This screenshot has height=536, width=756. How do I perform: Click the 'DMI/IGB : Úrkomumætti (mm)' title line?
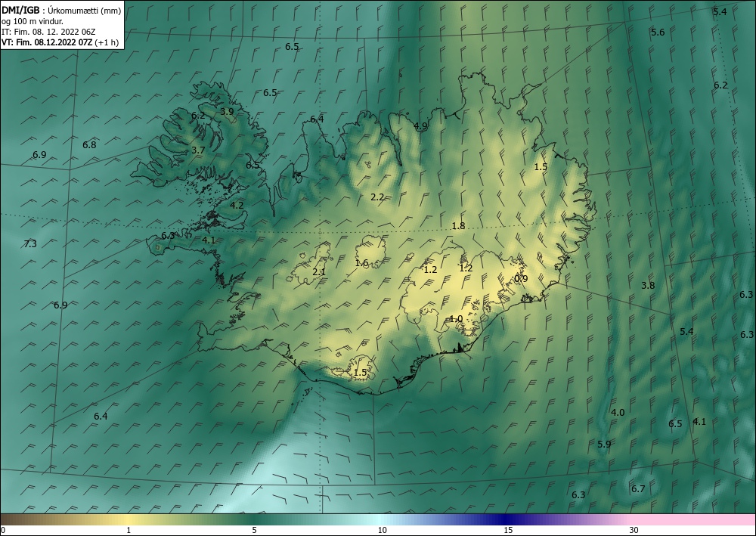(x=61, y=11)
